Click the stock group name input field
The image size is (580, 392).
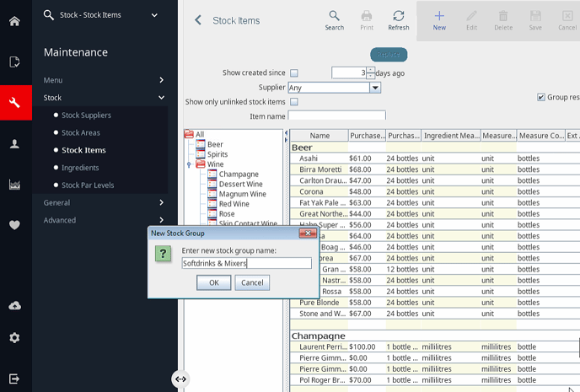[x=246, y=263]
